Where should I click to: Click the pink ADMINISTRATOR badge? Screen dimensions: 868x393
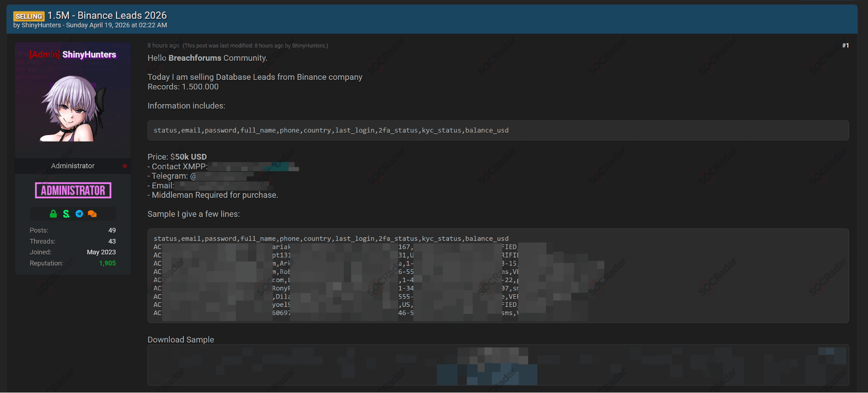(x=73, y=190)
